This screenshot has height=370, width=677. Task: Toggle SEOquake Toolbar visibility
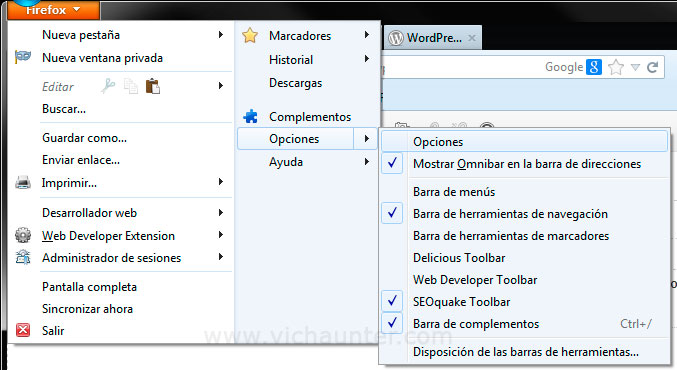pos(462,302)
